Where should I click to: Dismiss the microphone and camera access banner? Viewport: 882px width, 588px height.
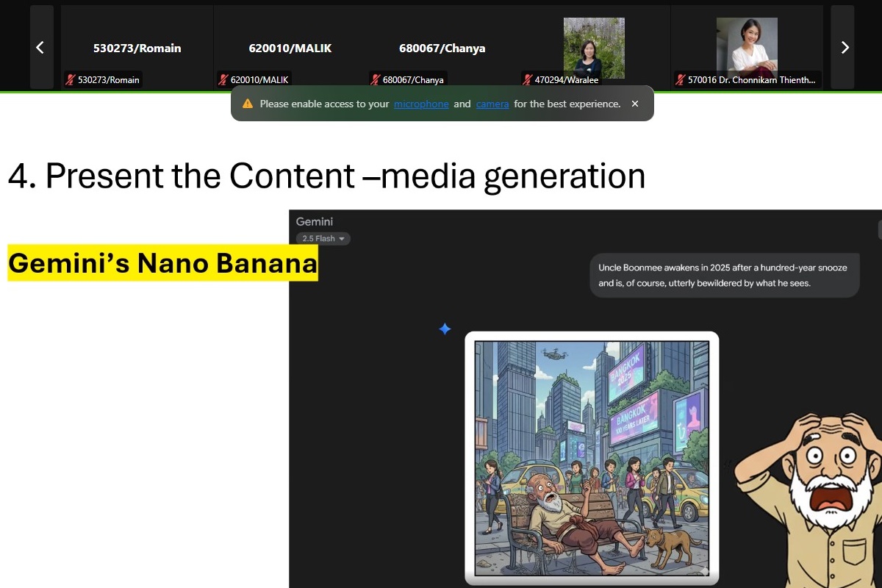coord(635,104)
